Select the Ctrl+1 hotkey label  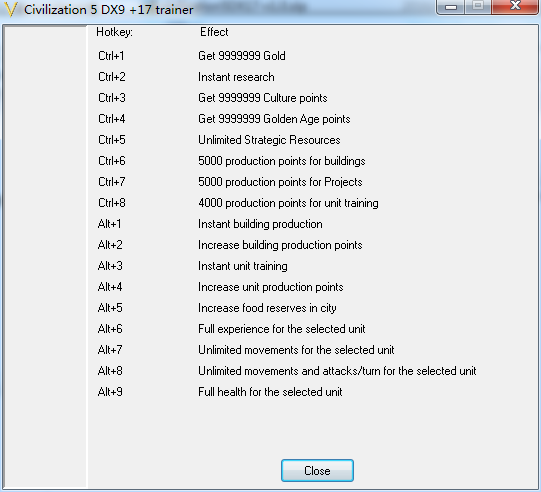click(x=111, y=56)
